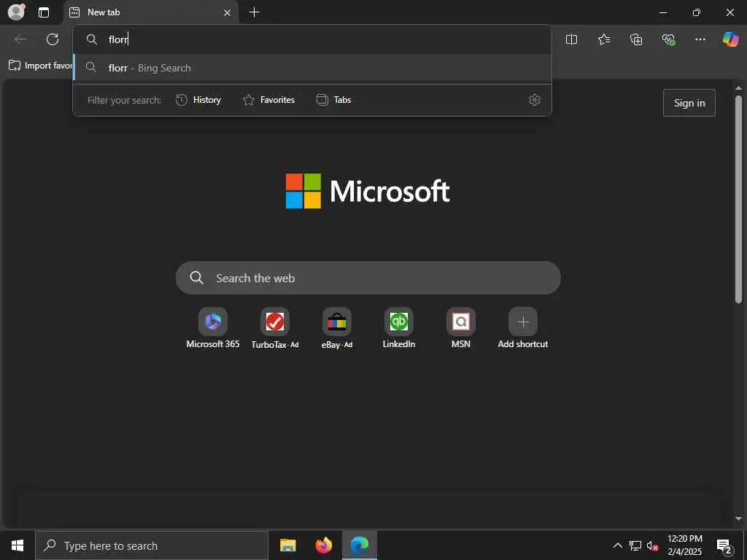Open the Copilot sidebar icon
The width and height of the screenshot is (747, 560).
(730, 39)
